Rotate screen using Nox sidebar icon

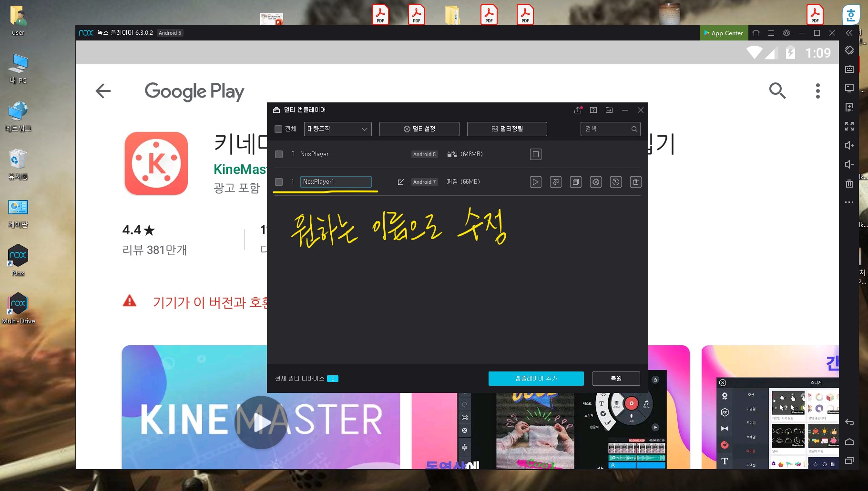click(849, 50)
